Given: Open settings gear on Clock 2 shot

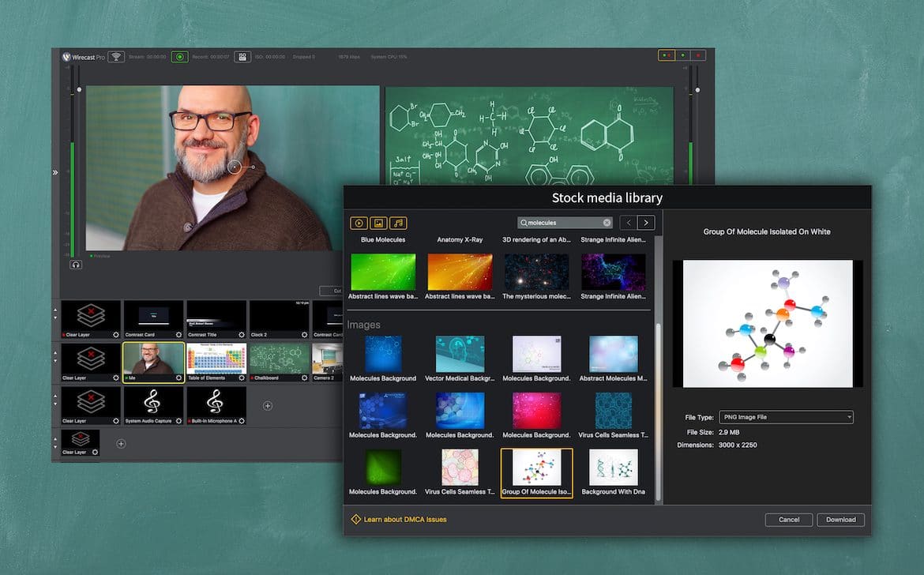Looking at the screenshot, I should (305, 335).
